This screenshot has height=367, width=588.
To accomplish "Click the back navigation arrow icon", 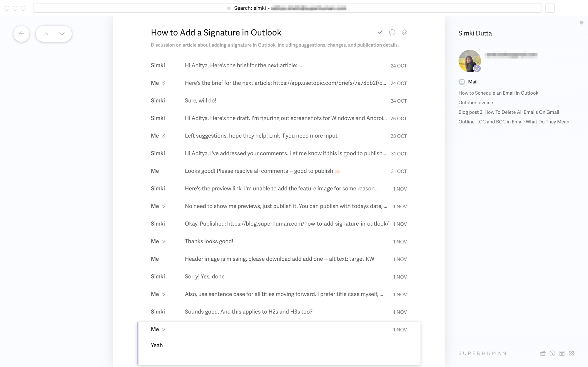I will pos(21,33).
